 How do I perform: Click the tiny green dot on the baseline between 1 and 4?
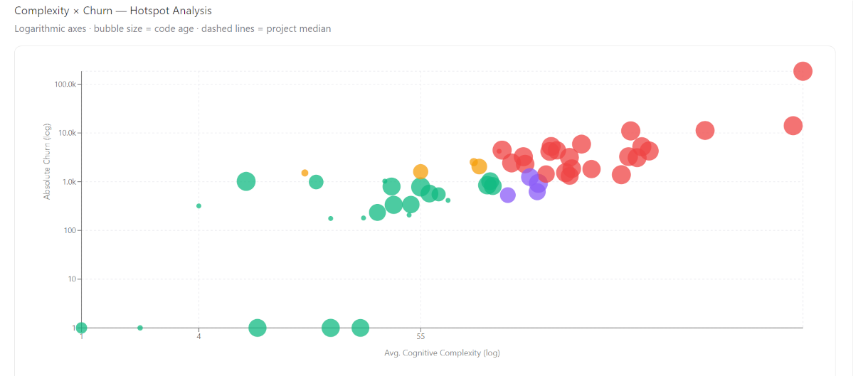[140, 328]
